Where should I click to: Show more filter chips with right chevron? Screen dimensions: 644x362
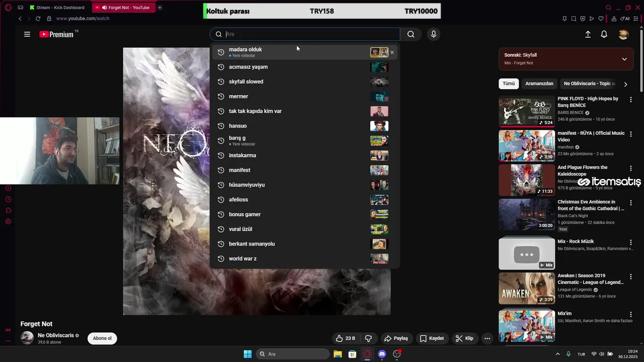pyautogui.click(x=625, y=84)
